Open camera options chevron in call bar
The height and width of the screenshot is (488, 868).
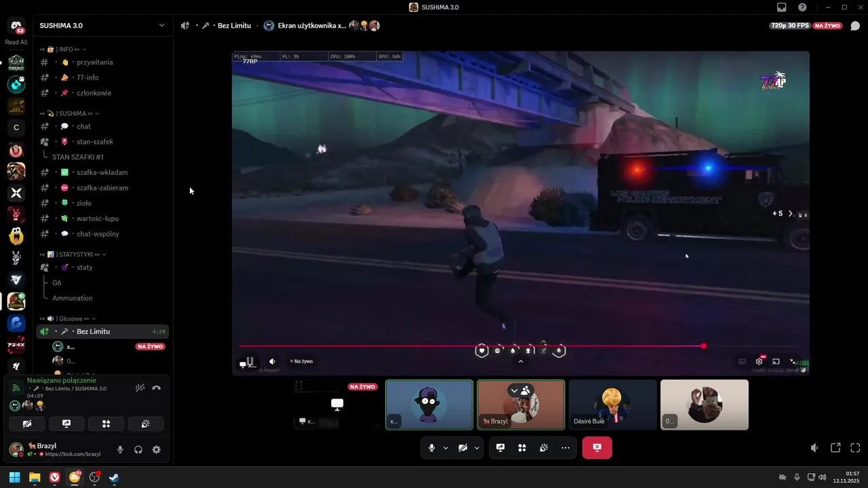coord(477,448)
